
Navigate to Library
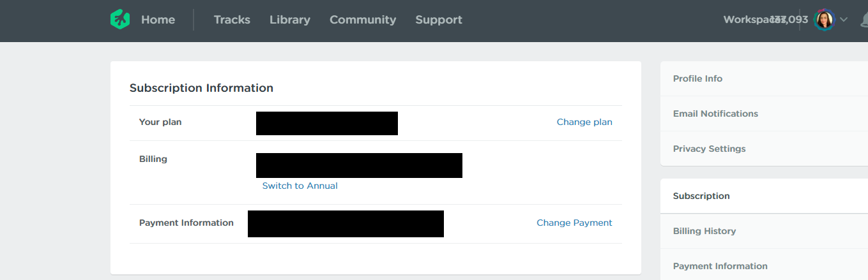pyautogui.click(x=290, y=20)
